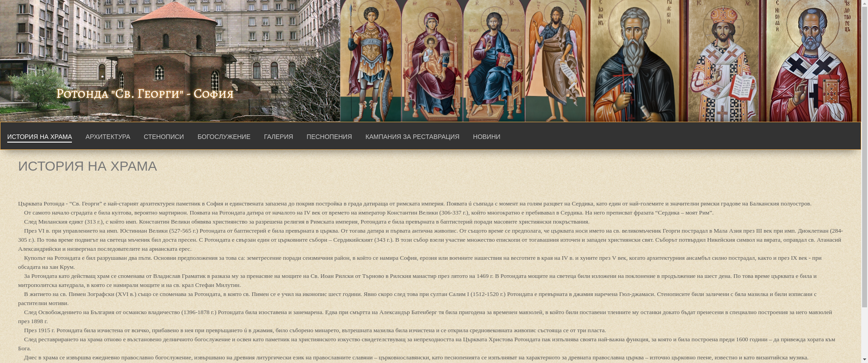
Task: Click the enthroned Christ in blue robe icon
Action: 494,61
